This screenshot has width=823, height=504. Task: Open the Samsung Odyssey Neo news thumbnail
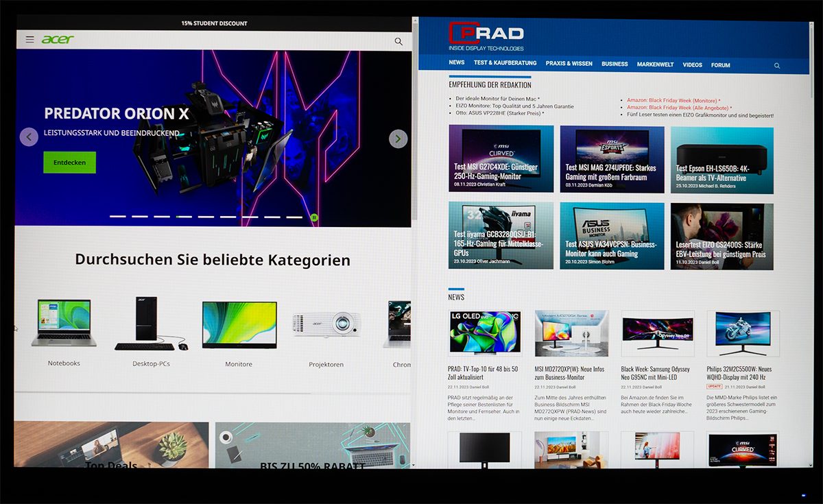point(658,333)
